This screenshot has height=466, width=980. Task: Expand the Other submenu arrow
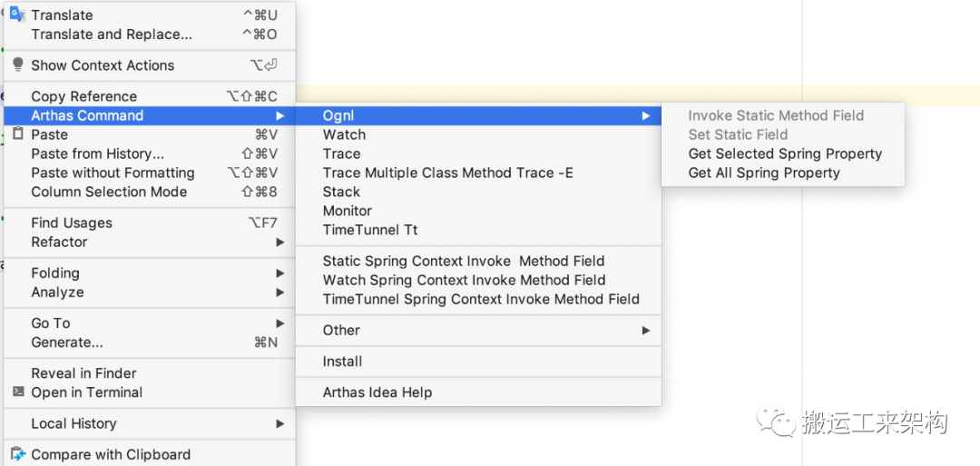pyautogui.click(x=645, y=331)
